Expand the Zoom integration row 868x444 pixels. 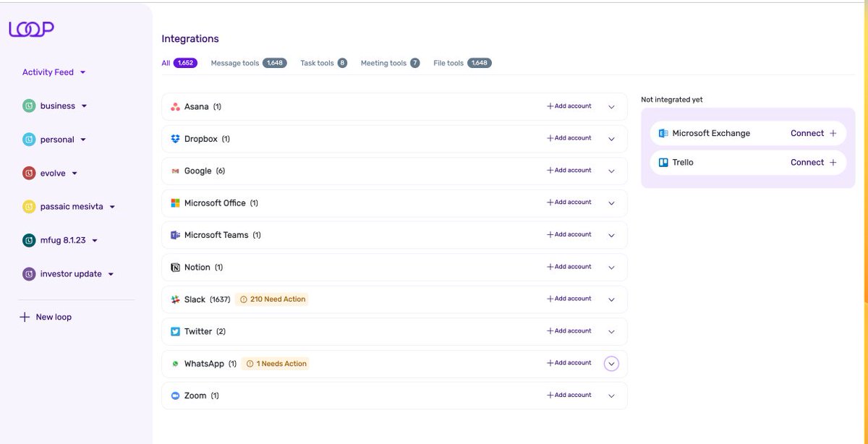pos(611,395)
